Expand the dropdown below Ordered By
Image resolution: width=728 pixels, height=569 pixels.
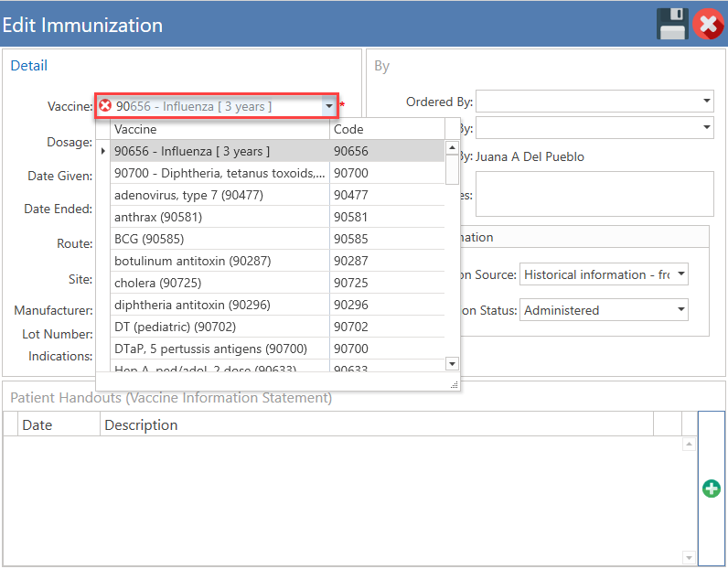[x=706, y=127]
